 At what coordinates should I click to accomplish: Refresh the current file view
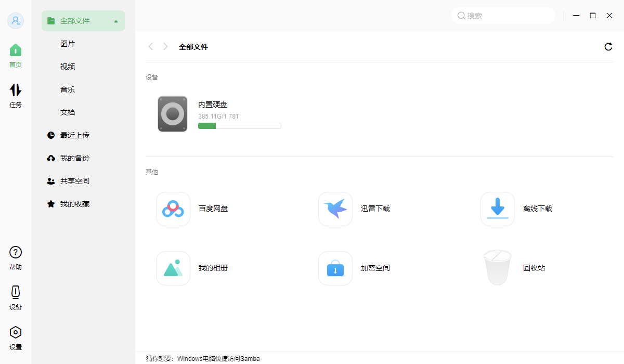click(x=608, y=46)
